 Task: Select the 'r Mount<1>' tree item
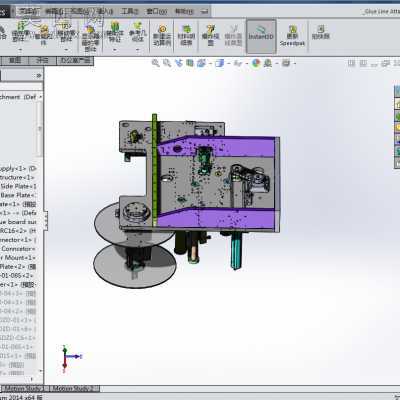click(x=18, y=258)
